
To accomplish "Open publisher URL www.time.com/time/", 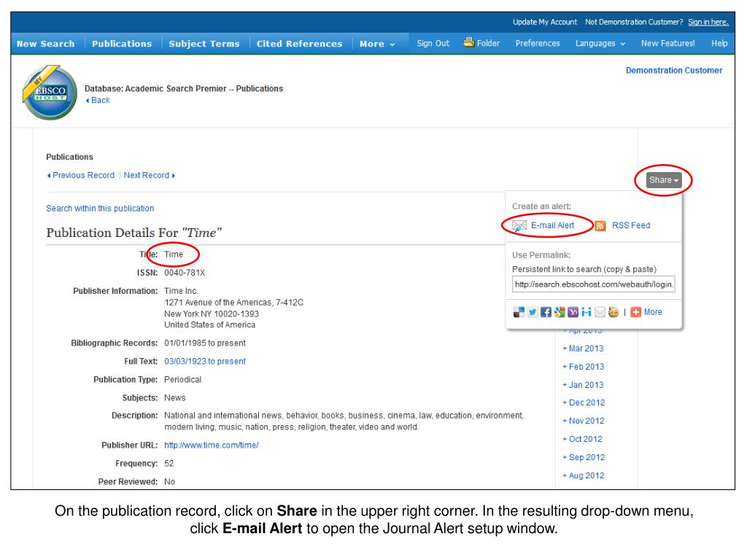I will coord(211,446).
